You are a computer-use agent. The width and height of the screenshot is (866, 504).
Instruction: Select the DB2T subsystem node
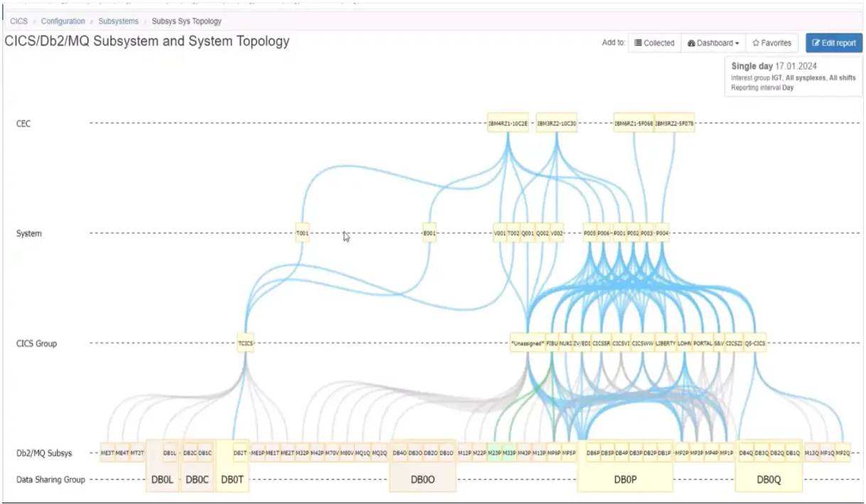point(240,453)
